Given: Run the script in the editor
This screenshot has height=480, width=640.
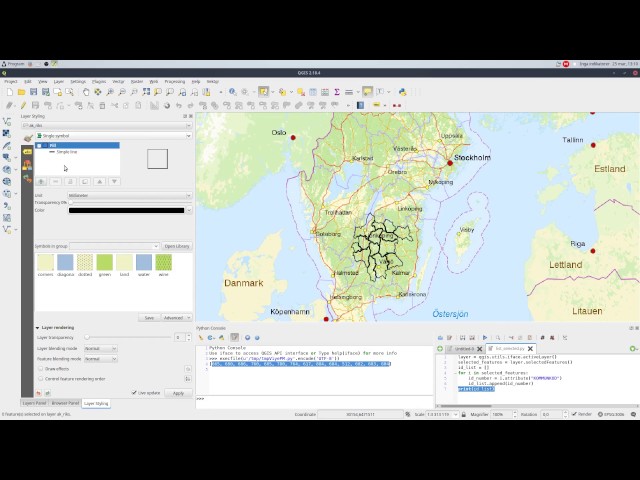Looking at the screenshot, I should (x=485, y=338).
